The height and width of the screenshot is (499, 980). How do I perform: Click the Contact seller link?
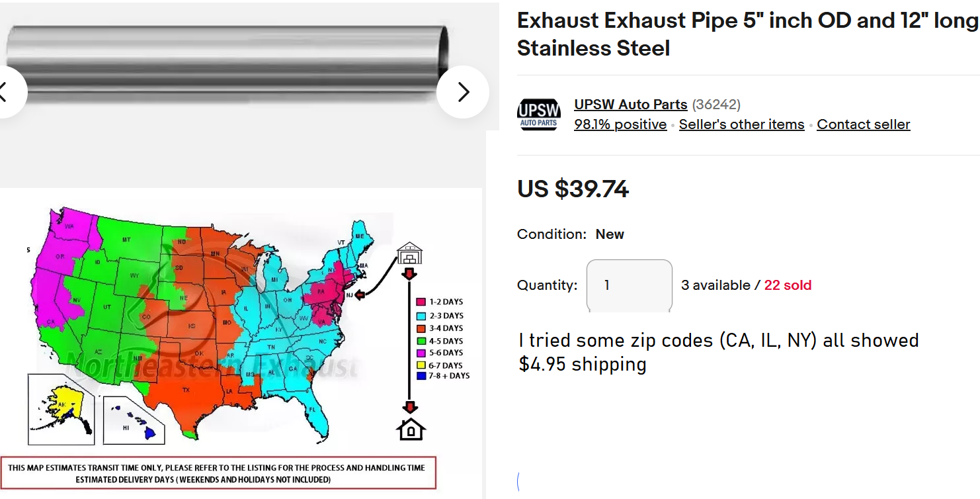[863, 124]
